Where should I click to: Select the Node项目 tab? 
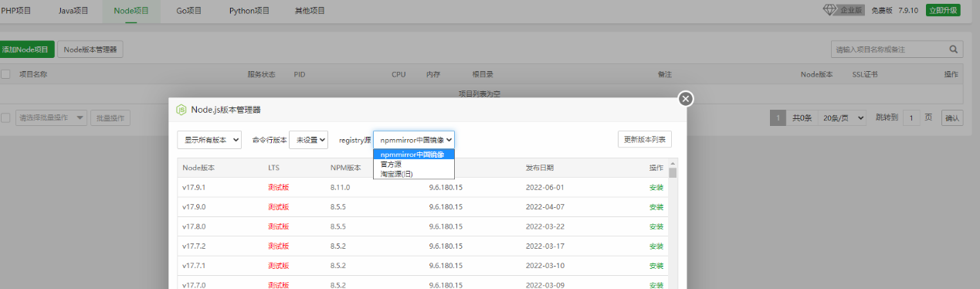click(x=132, y=11)
